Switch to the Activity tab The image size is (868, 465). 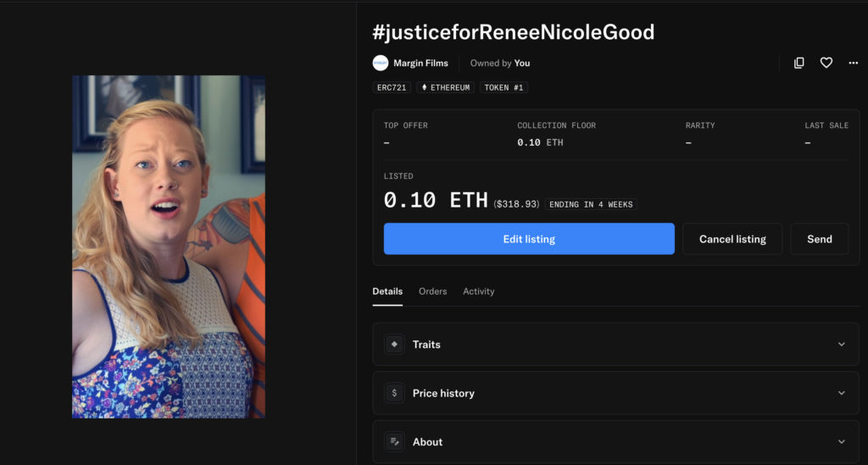coord(478,291)
